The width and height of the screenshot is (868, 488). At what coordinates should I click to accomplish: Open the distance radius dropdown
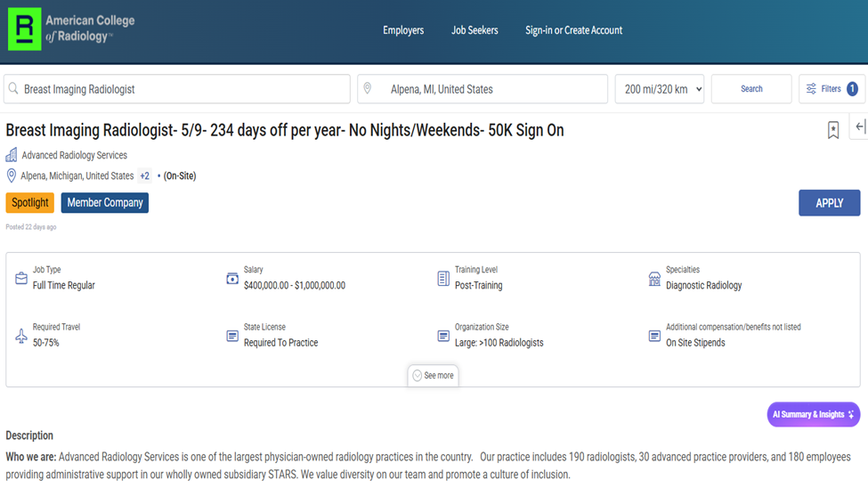(x=660, y=89)
